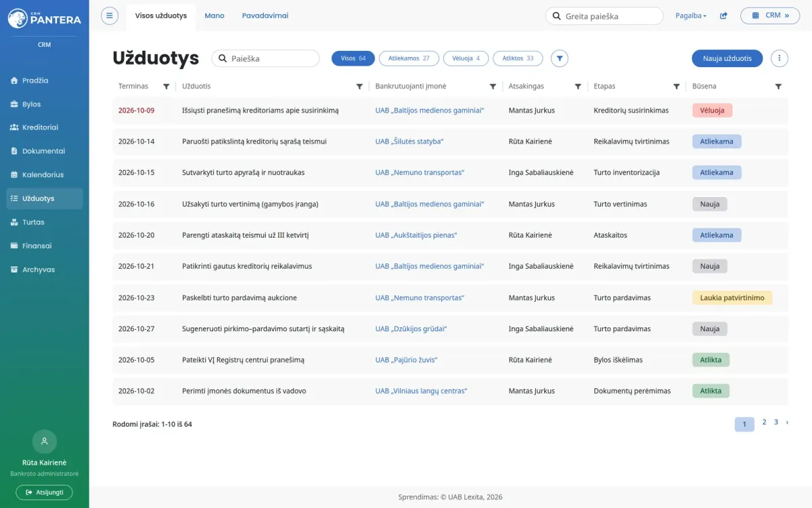812x508 pixels.
Task: Select task "Išsiųsti pranešimą kreditoriams apie susirinkimą"
Action: [261, 110]
